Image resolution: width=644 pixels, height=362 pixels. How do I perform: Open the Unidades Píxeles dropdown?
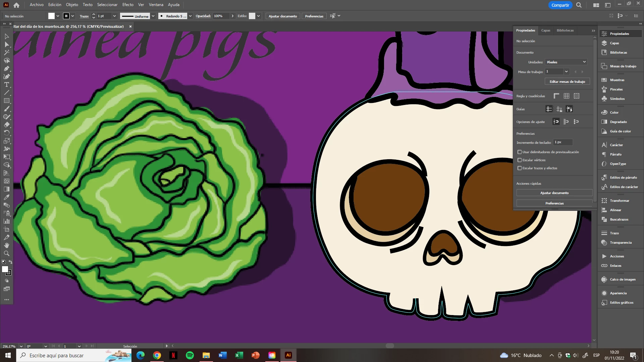[566, 62]
